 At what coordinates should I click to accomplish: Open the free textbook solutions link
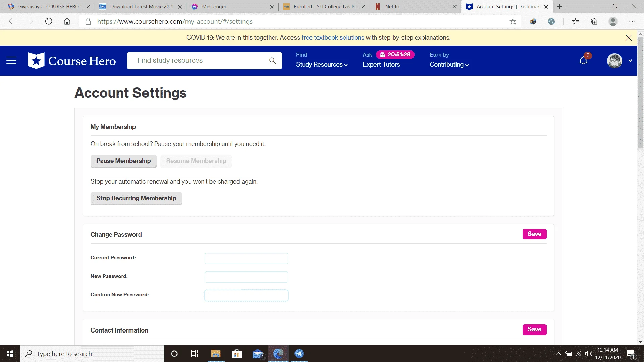pos(333,38)
